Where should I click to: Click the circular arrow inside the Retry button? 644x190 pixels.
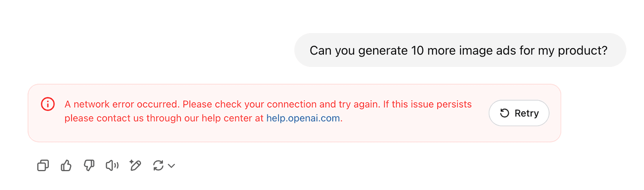505,113
